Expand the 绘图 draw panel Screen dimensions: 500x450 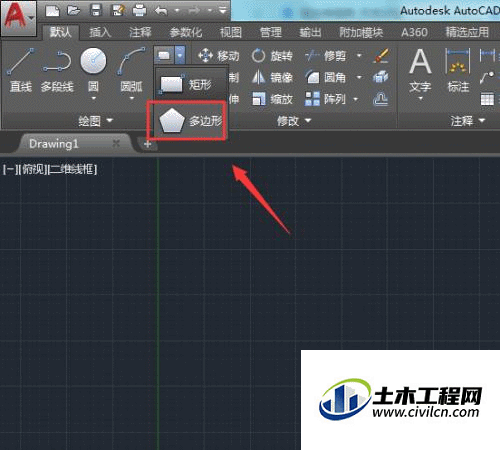click(96, 121)
